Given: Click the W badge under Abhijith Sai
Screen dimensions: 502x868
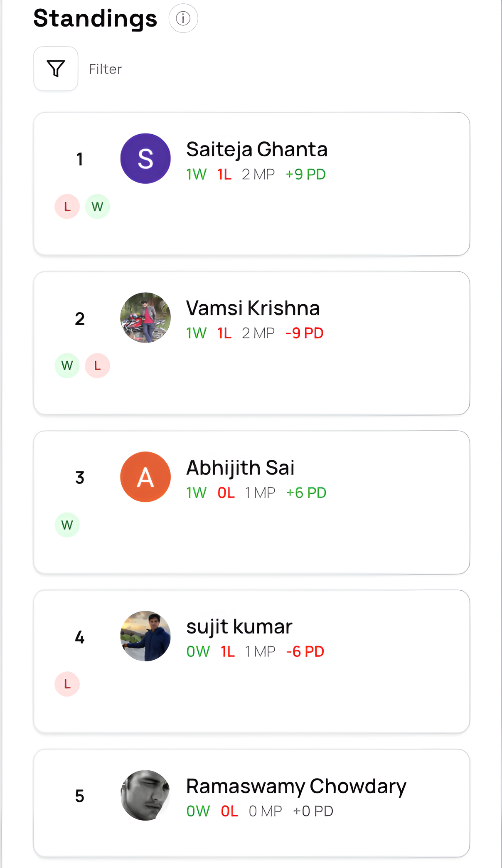Looking at the screenshot, I should [x=67, y=525].
